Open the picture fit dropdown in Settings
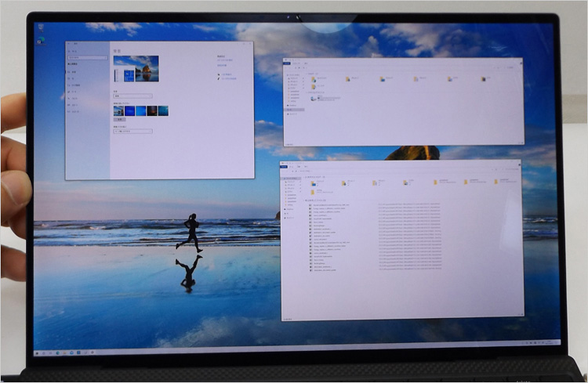The width and height of the screenshot is (588, 383). point(132,131)
